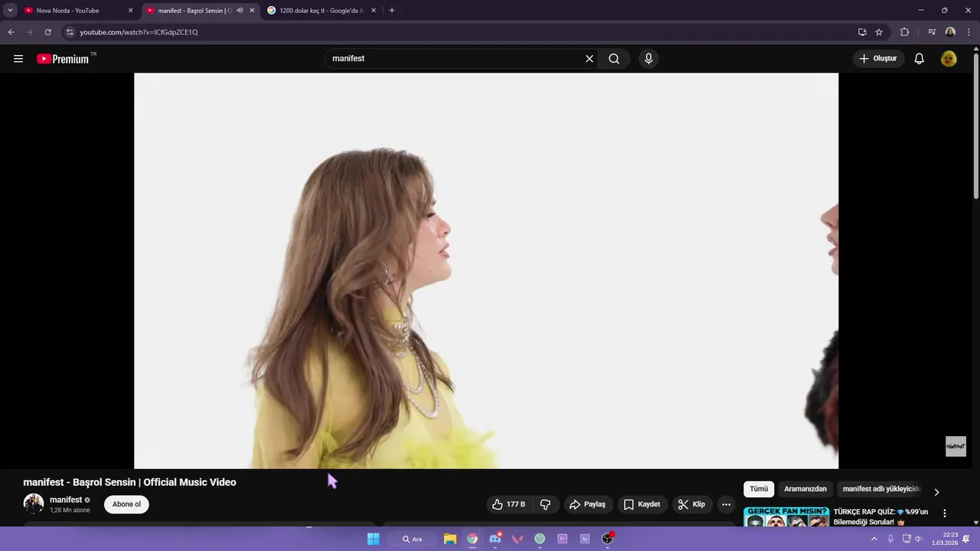Open Adobe Premiere Pro from the taskbar
Screen dimensions: 980x551
coord(562,539)
